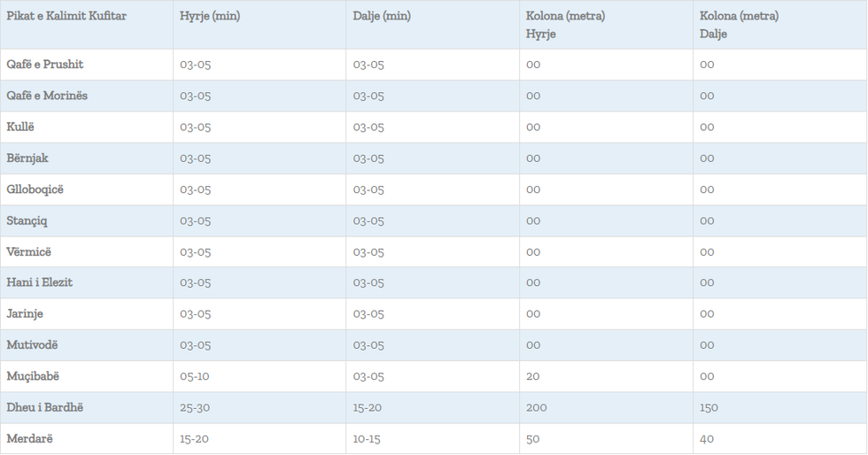This screenshot has width=868, height=455.
Task: Select the Qafë e Prushit row name
Action: (45, 65)
